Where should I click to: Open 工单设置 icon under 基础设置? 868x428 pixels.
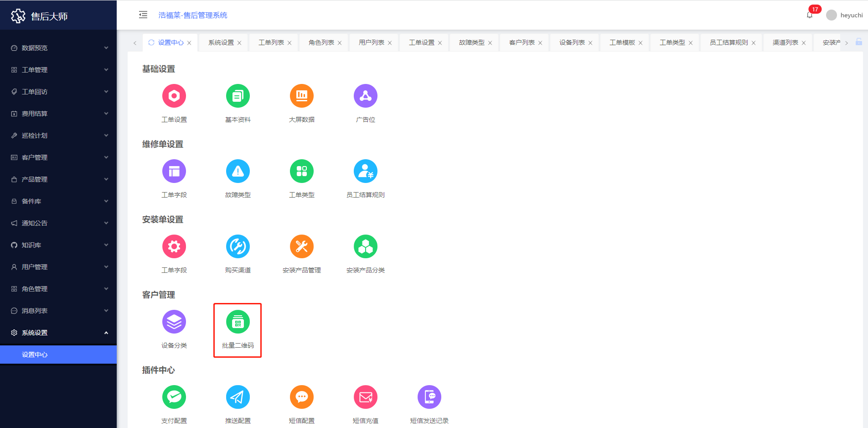click(x=174, y=96)
